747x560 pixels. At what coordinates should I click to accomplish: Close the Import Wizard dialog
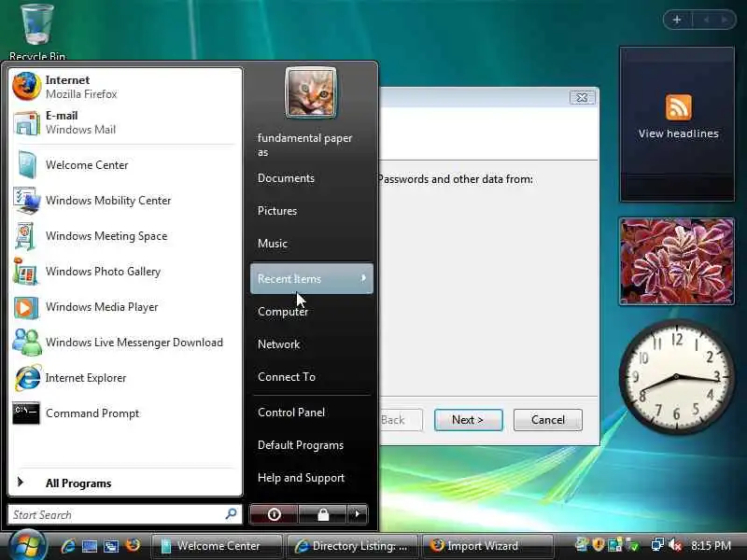pyautogui.click(x=582, y=98)
